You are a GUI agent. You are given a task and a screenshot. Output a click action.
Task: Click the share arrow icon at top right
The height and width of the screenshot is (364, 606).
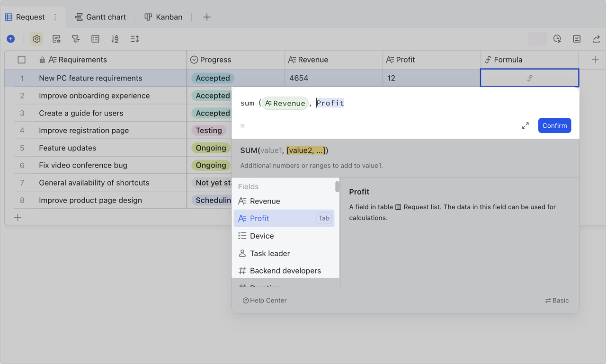tap(596, 39)
